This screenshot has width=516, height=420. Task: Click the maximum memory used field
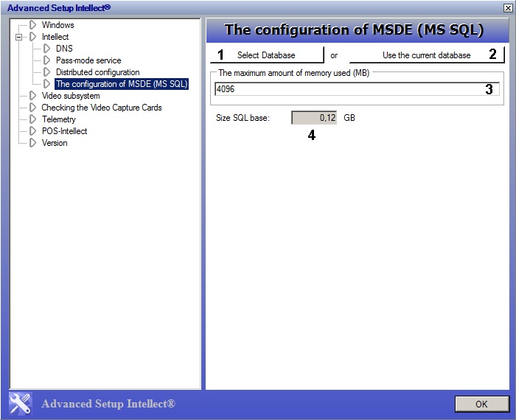(x=357, y=89)
